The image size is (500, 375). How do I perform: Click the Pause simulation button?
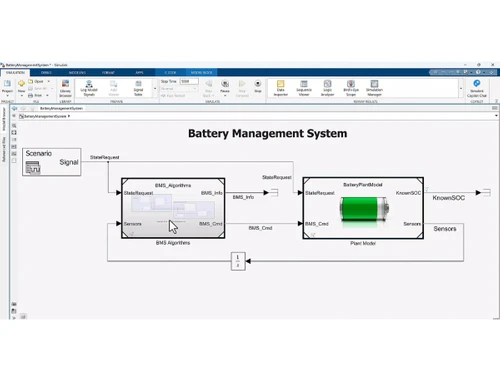(x=225, y=86)
